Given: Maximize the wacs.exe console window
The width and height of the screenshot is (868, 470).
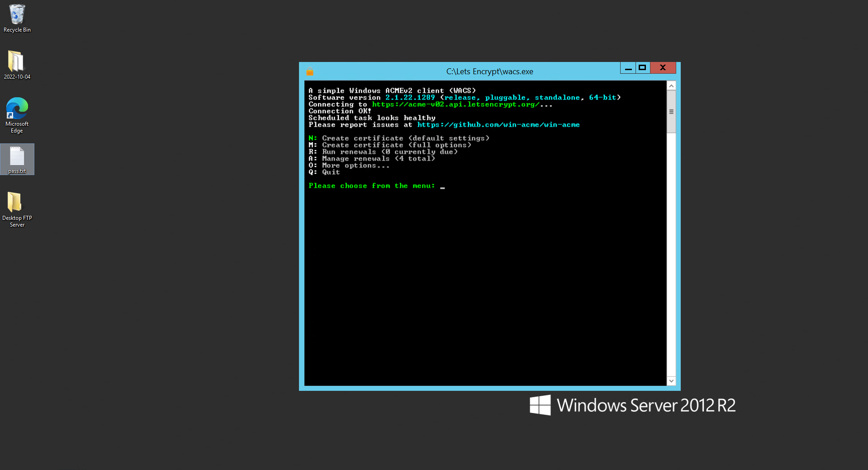Looking at the screenshot, I should click(x=642, y=68).
